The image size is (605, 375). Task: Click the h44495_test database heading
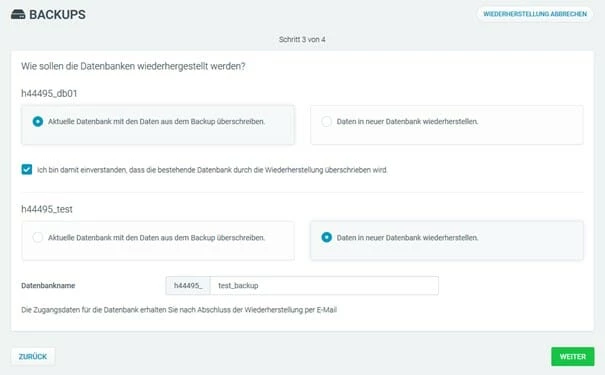47,209
